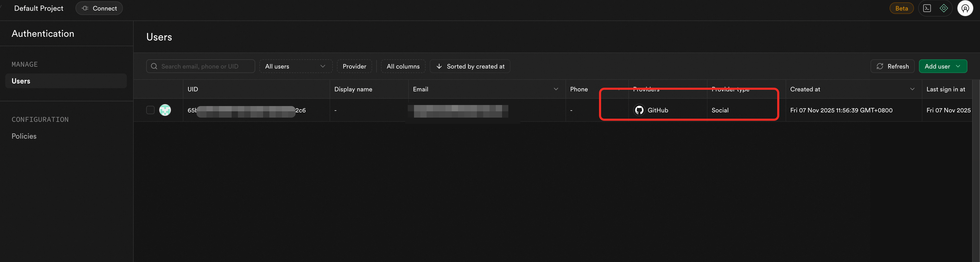Expand the Email column header chevron

tap(556, 89)
